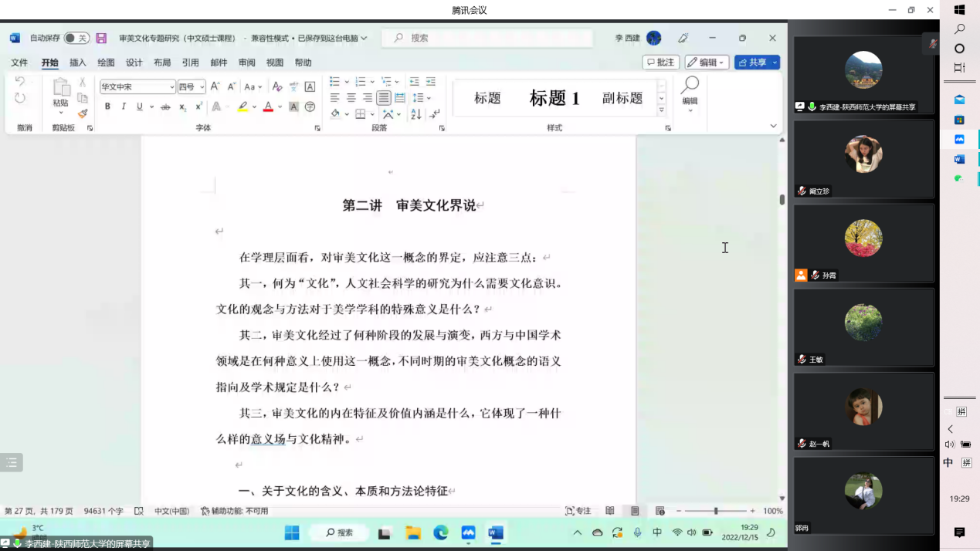Increase the paragraph indent
The width and height of the screenshot is (980, 551).
click(x=431, y=82)
